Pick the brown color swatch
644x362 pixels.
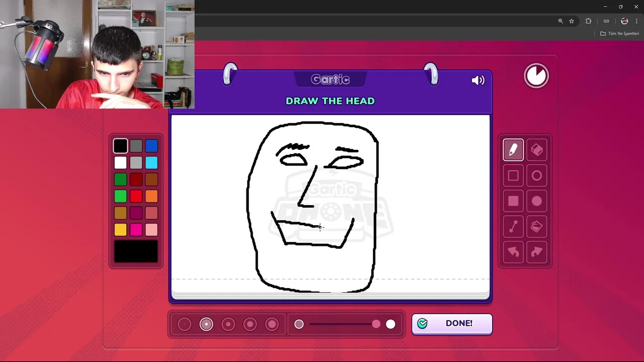(151, 179)
